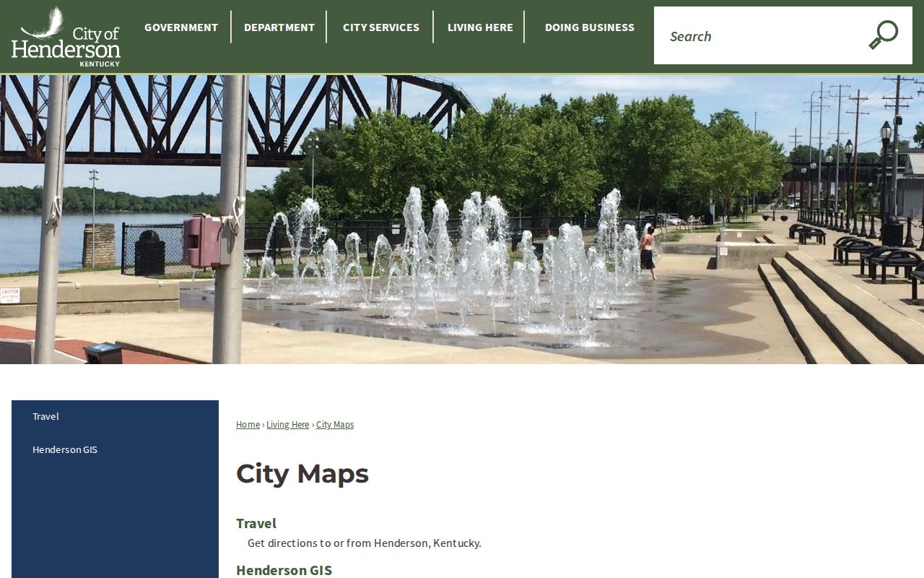The image size is (924, 578).
Task: Click the magnifying glass search icon
Action: point(884,35)
